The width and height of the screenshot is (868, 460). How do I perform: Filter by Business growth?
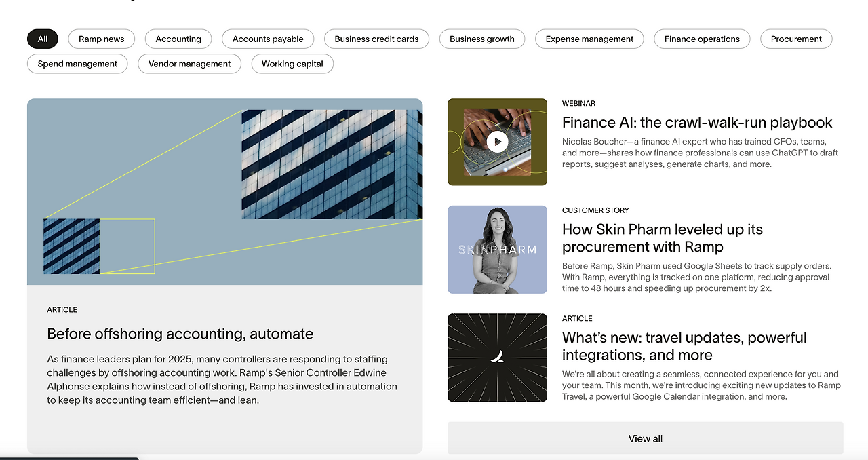click(482, 39)
